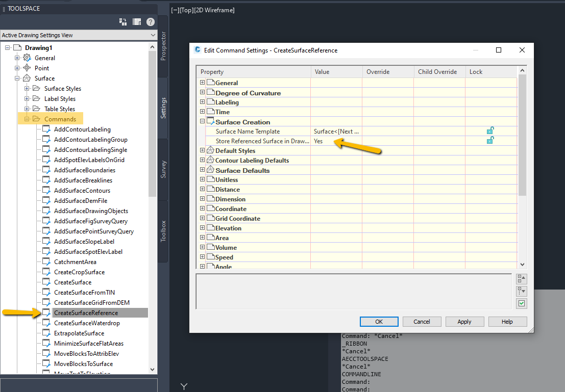Click the Cancel button

[422, 322]
